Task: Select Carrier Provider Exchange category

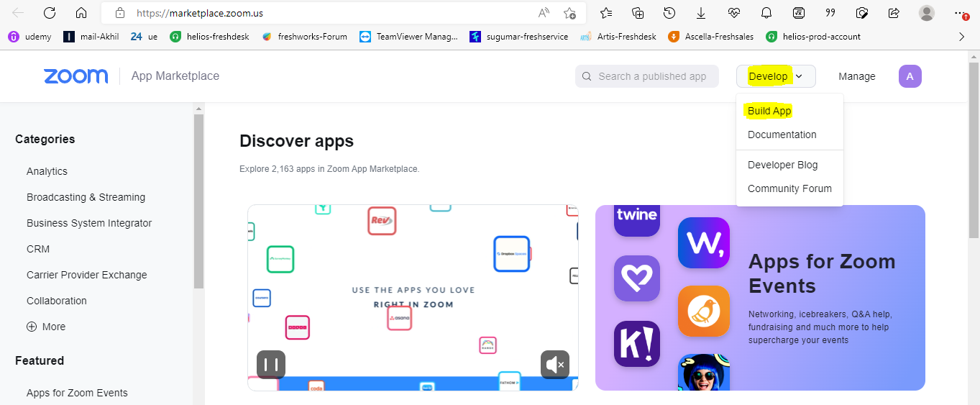Action: coord(87,275)
